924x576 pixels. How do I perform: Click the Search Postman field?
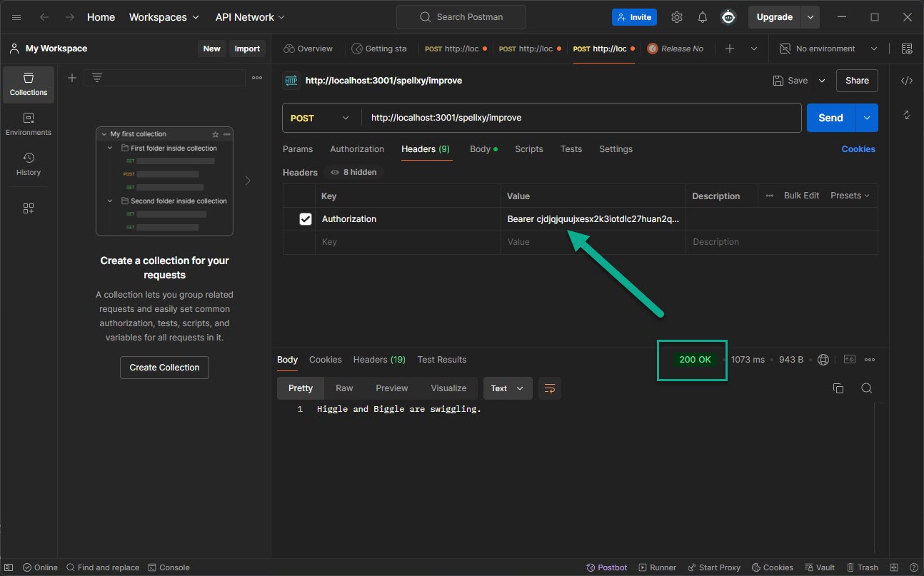pyautogui.click(x=461, y=17)
